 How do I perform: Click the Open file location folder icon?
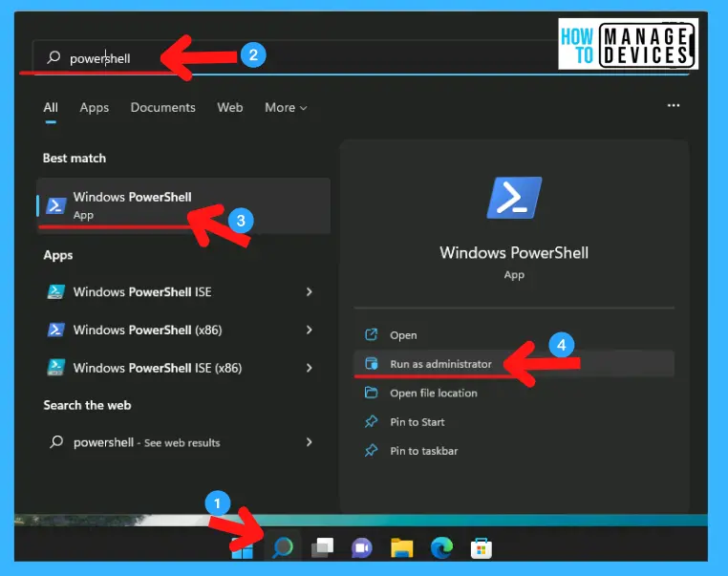[x=371, y=393]
